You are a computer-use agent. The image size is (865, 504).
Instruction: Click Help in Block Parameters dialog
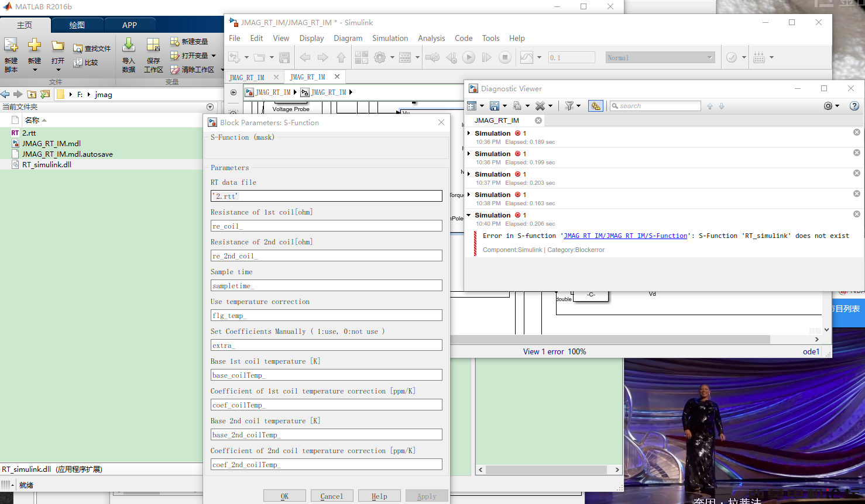379,496
